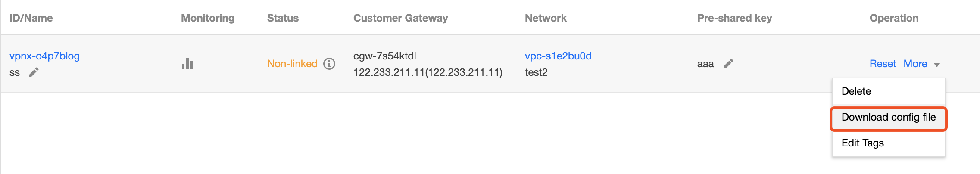The width and height of the screenshot is (980, 174).
Task: Expand the More operations dropdown
Action: (915, 64)
